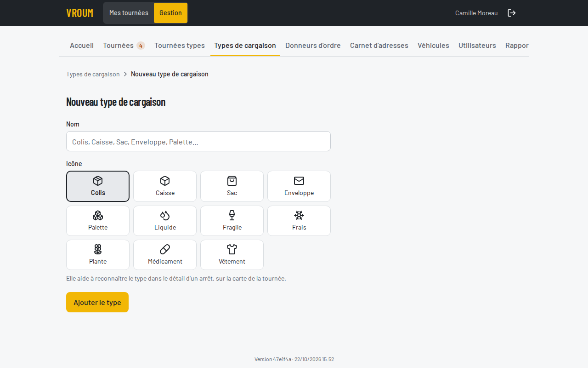The width and height of the screenshot is (588, 368).
Task: Select the Liquide icon option
Action: [165, 221]
